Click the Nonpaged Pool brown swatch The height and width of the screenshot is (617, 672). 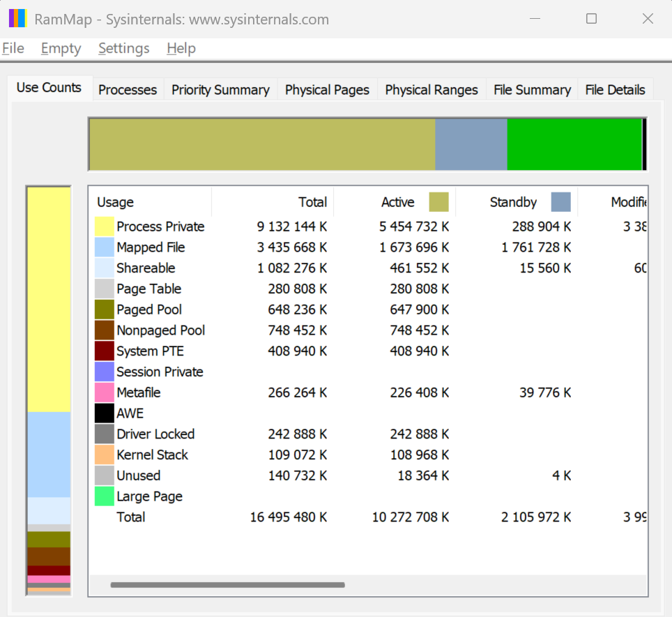pyautogui.click(x=104, y=330)
